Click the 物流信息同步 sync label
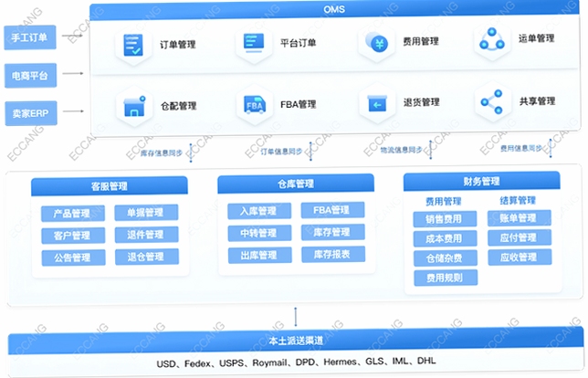 401,150
